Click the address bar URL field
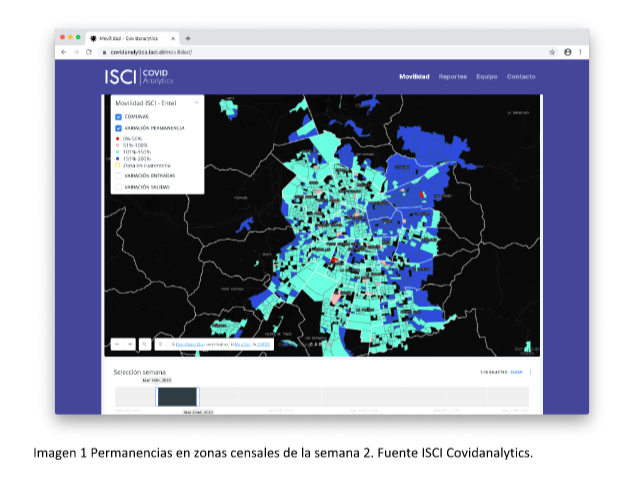 pos(322,52)
